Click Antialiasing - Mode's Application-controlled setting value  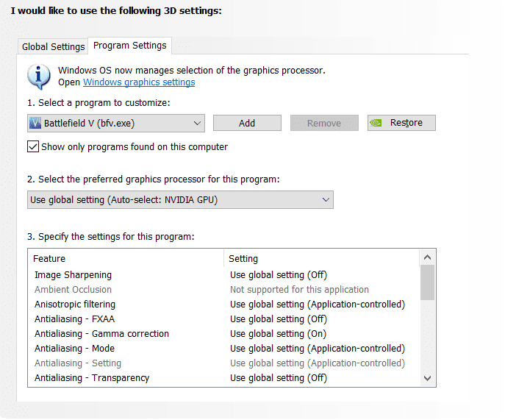click(318, 348)
